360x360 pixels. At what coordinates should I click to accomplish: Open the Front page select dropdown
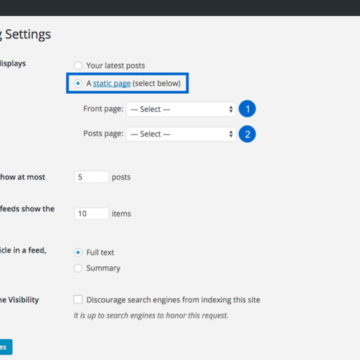pyautogui.click(x=181, y=109)
